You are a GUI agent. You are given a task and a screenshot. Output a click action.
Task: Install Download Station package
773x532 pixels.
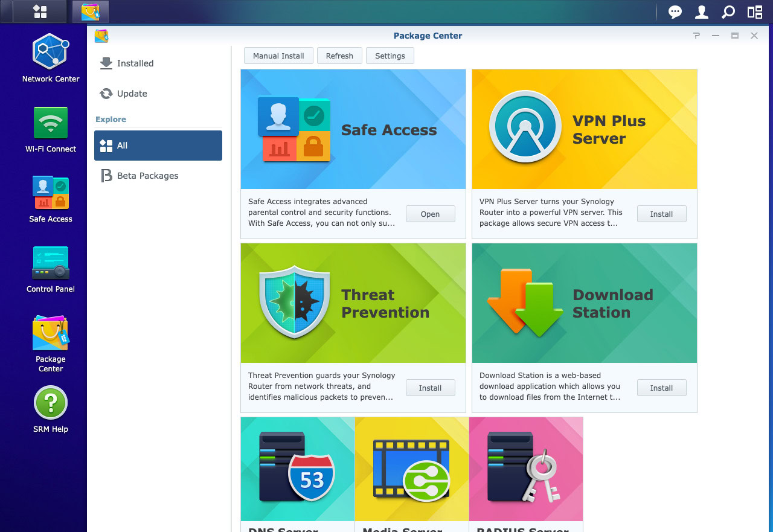(661, 388)
